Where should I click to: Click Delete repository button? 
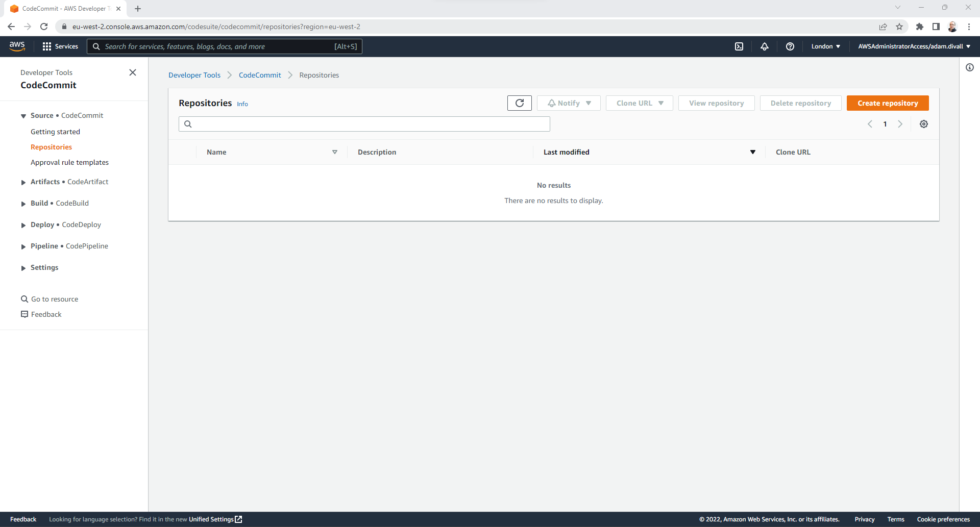coord(800,103)
